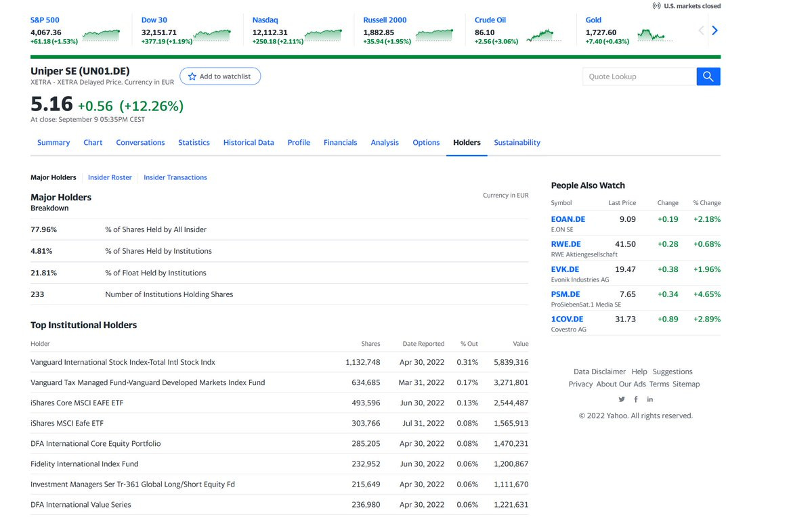
Task: Click Fidelity International Index Fund row
Action: (280, 464)
